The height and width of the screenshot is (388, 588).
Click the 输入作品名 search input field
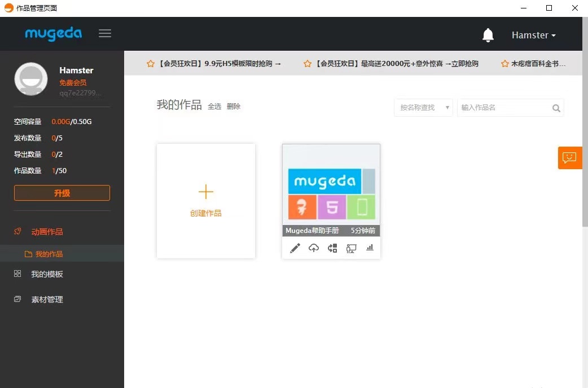(x=503, y=108)
